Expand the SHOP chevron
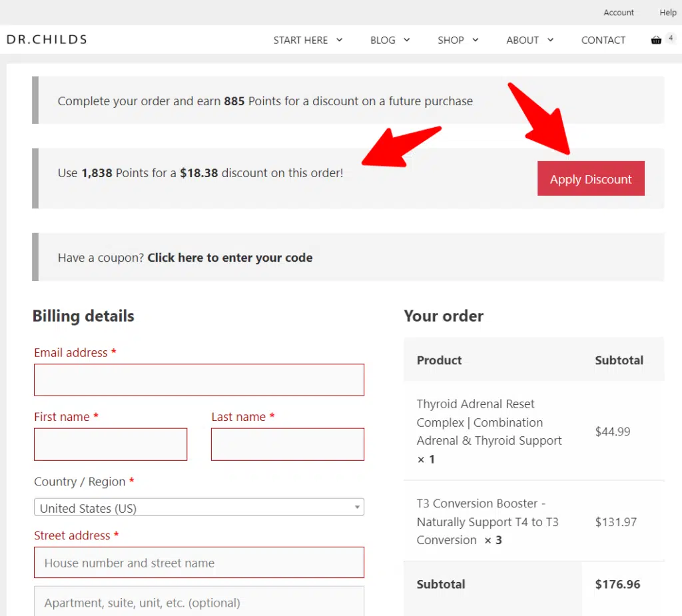682x616 pixels. click(476, 40)
